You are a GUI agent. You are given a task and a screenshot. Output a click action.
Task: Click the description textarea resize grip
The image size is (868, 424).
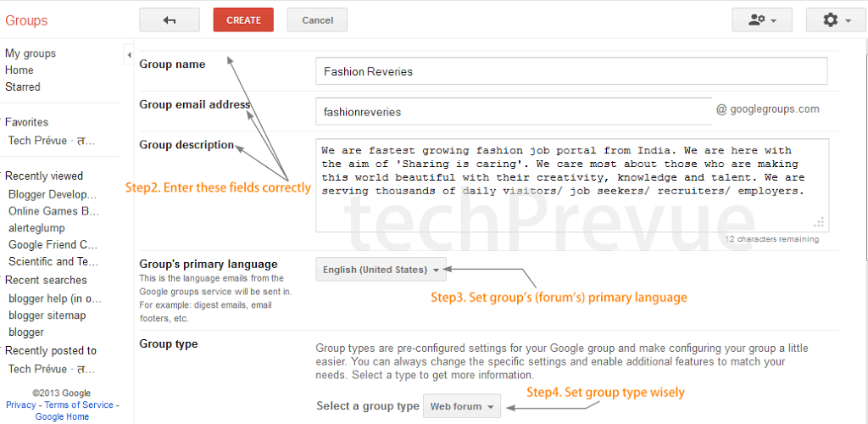[x=820, y=222]
